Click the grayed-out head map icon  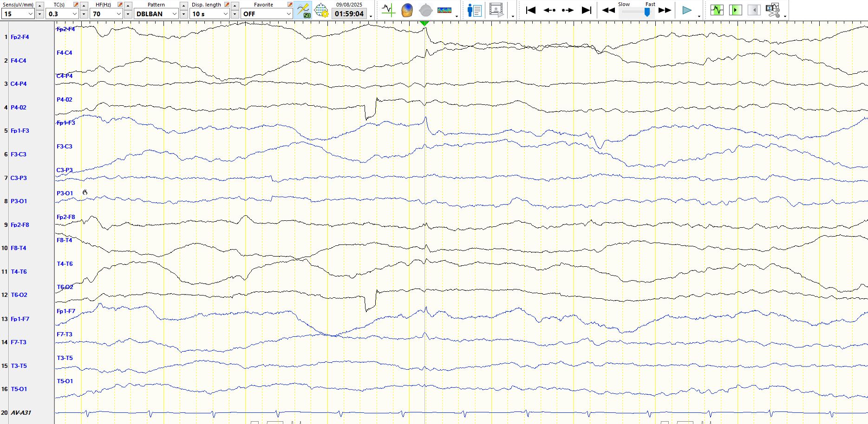pyautogui.click(x=425, y=10)
